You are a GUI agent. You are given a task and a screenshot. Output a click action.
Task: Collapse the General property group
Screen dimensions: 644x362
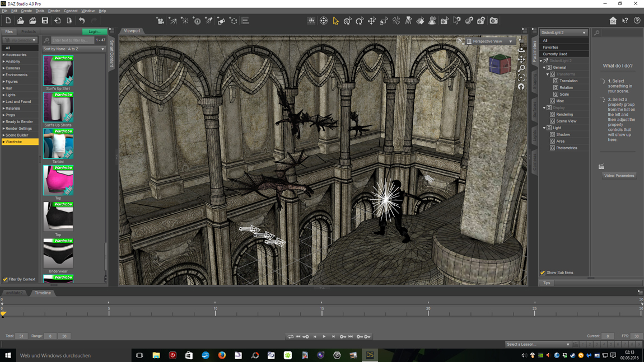click(x=544, y=67)
